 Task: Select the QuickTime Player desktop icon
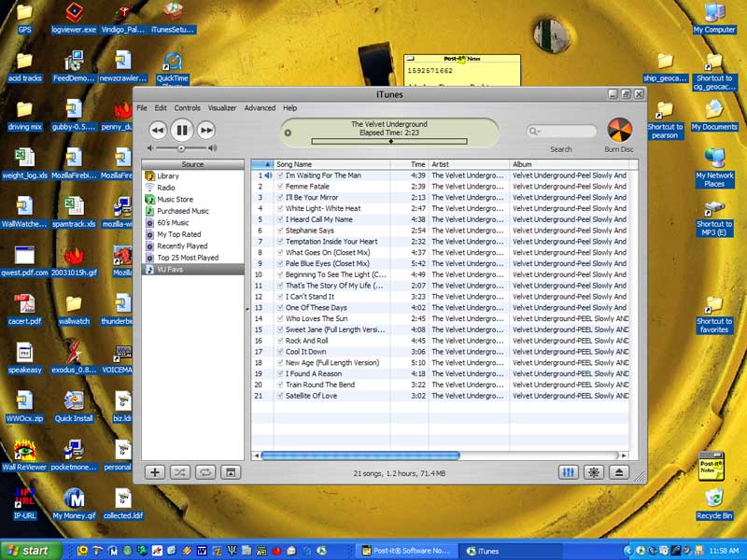click(x=173, y=69)
